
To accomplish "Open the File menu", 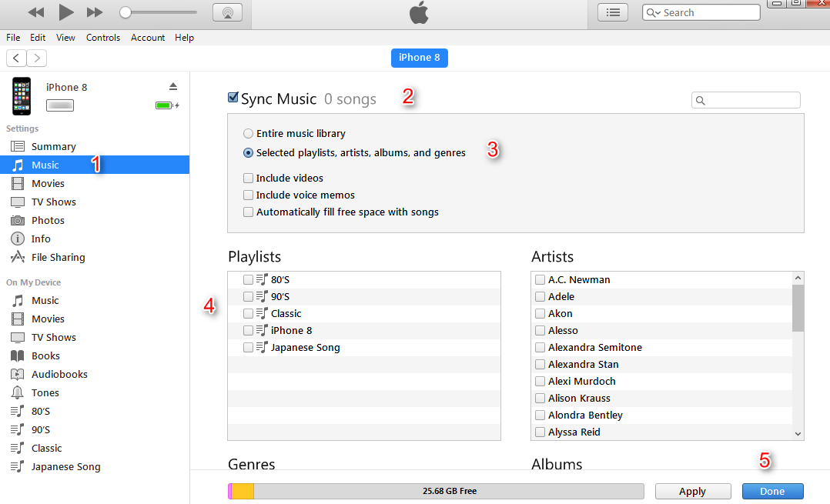I will point(13,38).
